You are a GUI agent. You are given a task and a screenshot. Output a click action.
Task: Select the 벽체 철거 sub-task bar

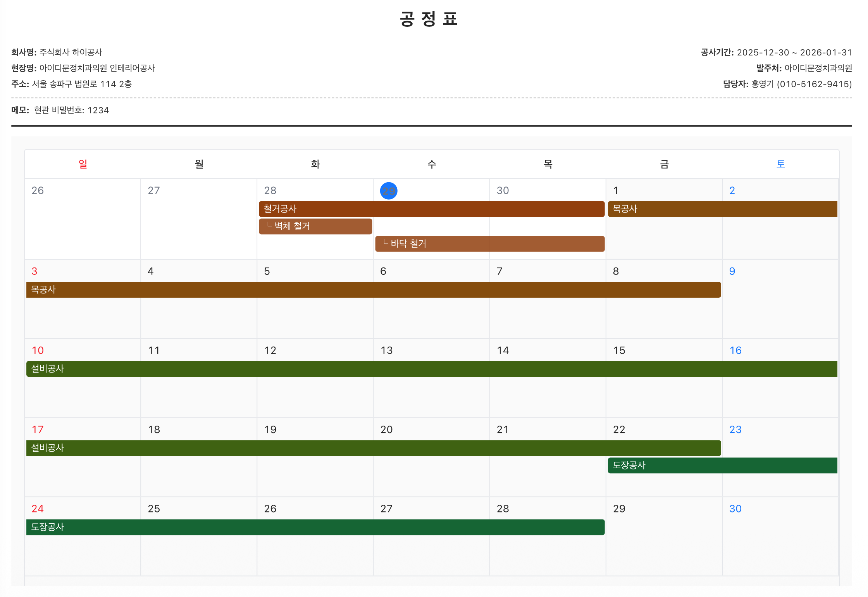click(x=315, y=226)
